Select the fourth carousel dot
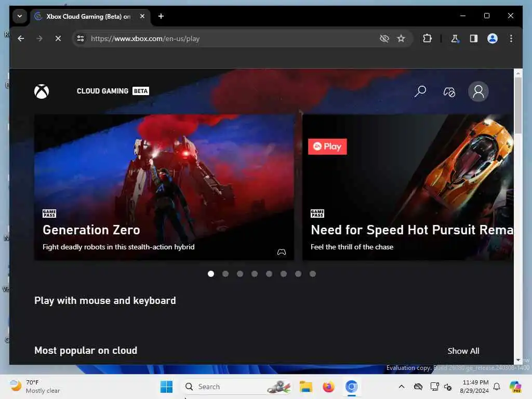Viewport: 532px width, 399px height. pos(255,274)
